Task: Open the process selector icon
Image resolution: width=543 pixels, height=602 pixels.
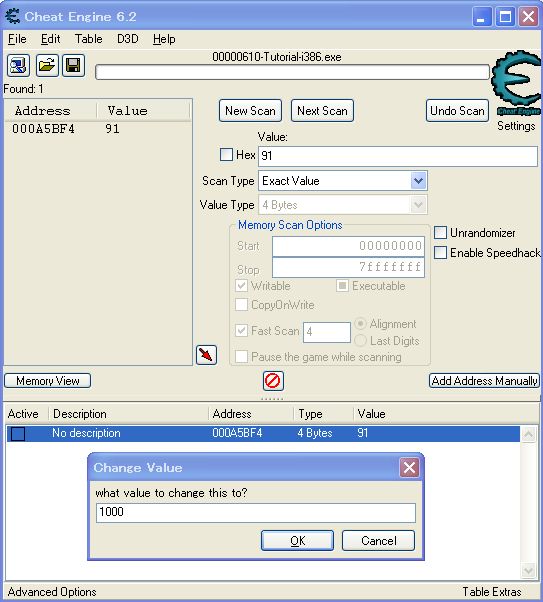Action: click(18, 66)
